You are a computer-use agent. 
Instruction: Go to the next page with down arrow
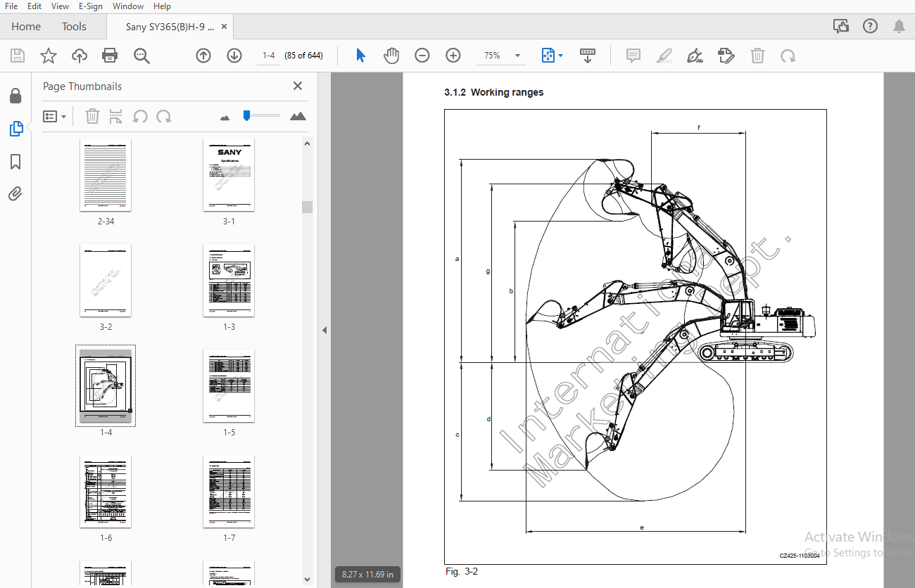pos(234,56)
